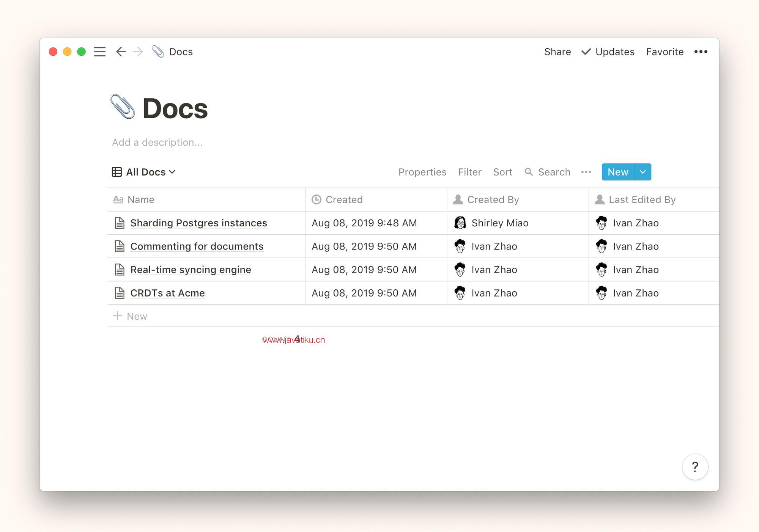Screen dimensions: 759x532
Task: Open the hamburger sidebar menu icon
Action: click(x=100, y=52)
